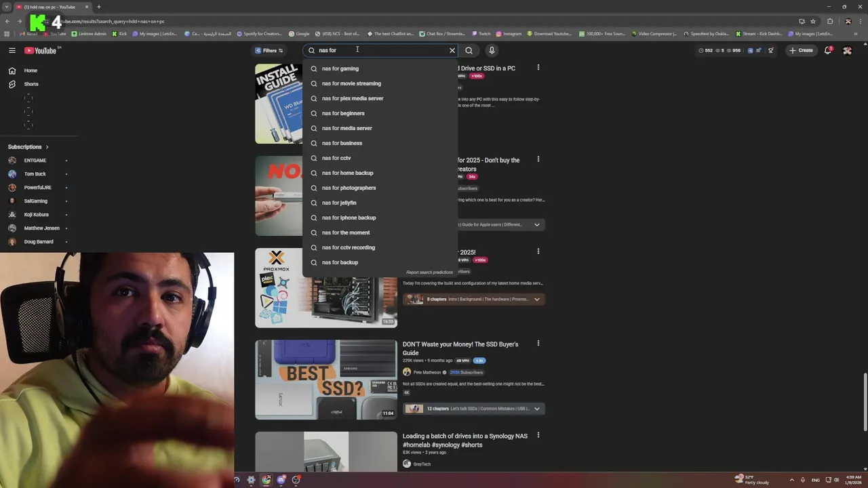This screenshot has height=488, width=868.
Task: Open the YouTube hamburger guide menu
Action: (x=12, y=50)
